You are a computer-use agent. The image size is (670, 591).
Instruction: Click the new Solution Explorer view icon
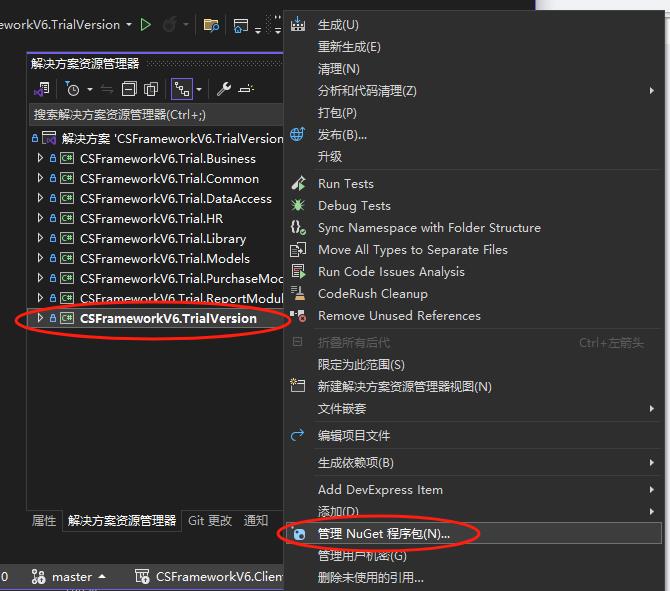(297, 385)
